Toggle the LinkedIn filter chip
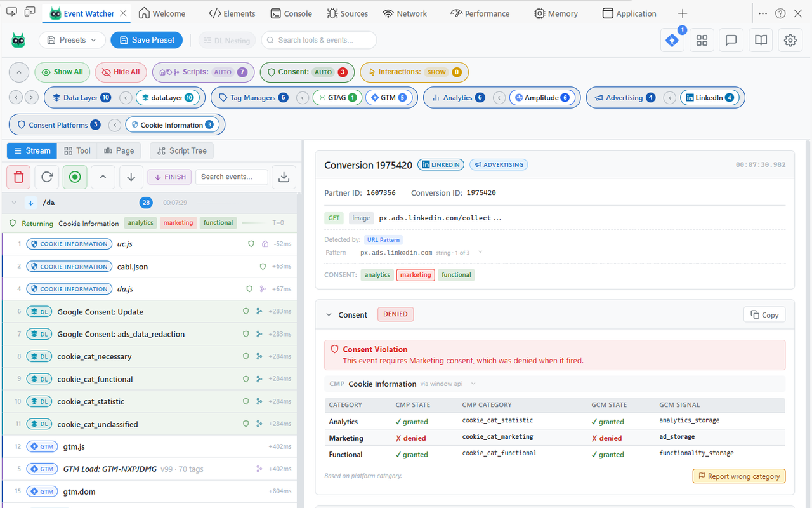 (x=710, y=98)
